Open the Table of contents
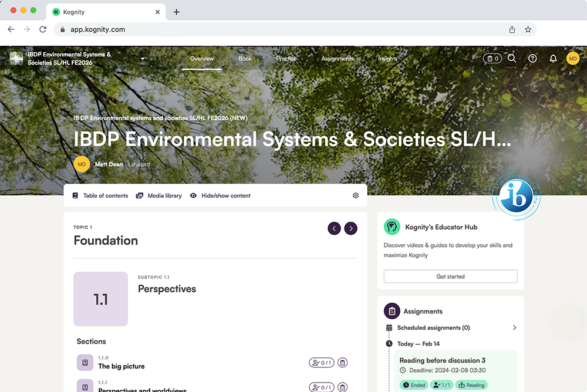Viewport: 587px width, 392px height. tap(99, 195)
